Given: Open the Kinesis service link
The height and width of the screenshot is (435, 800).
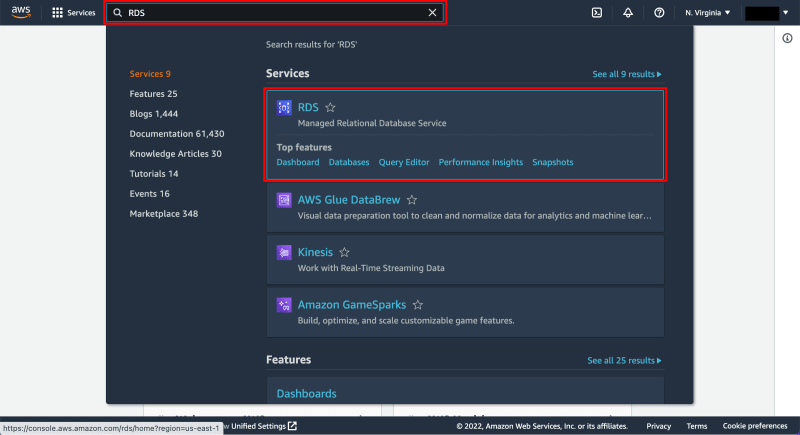Looking at the screenshot, I should [x=315, y=252].
